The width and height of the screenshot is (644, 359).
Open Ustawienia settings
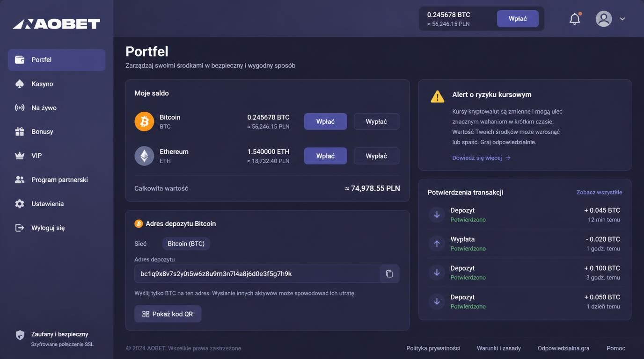(x=57, y=204)
